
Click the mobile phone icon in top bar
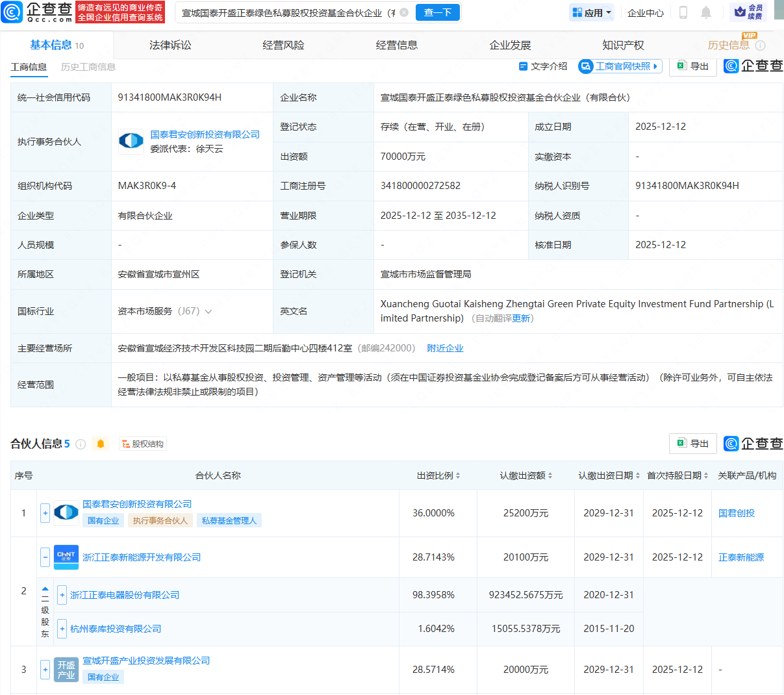683,12
